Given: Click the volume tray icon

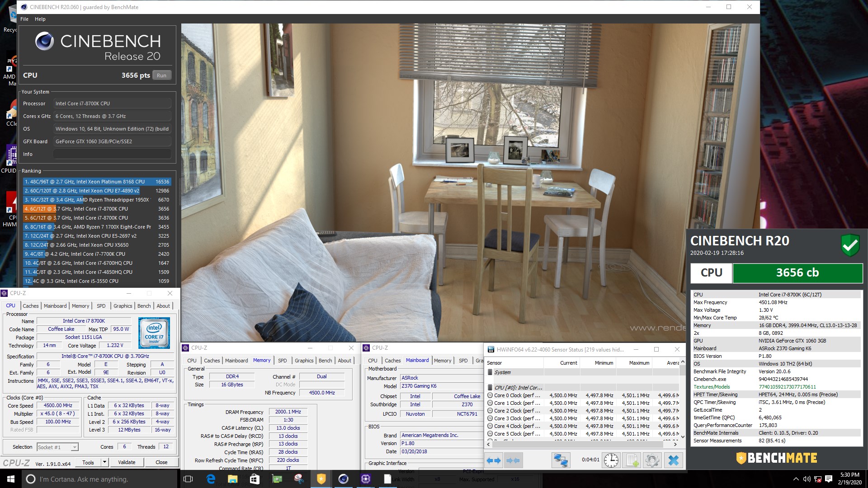Looking at the screenshot, I should (807, 479).
